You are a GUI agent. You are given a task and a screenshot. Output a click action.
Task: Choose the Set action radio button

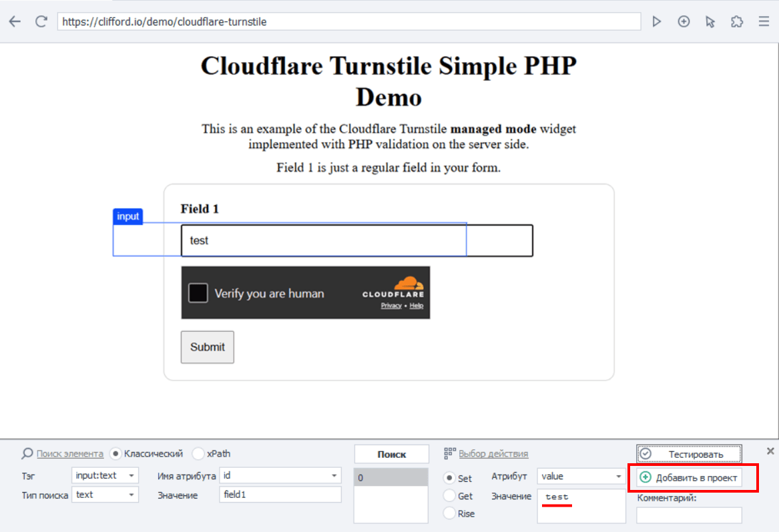pos(449,478)
